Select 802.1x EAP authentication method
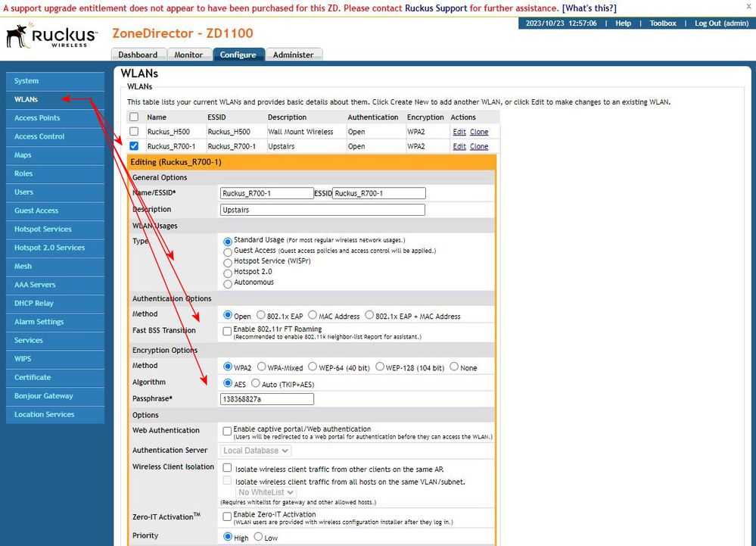The height and width of the screenshot is (546, 756). point(261,315)
